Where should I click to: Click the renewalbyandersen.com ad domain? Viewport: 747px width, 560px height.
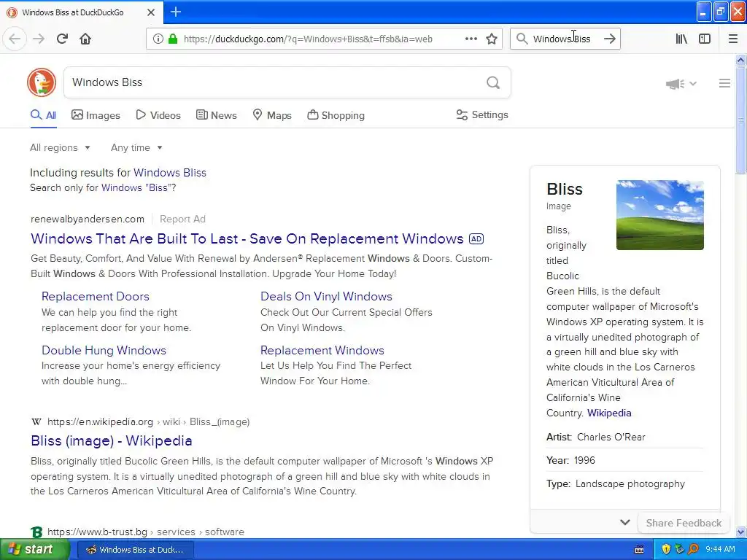point(88,219)
